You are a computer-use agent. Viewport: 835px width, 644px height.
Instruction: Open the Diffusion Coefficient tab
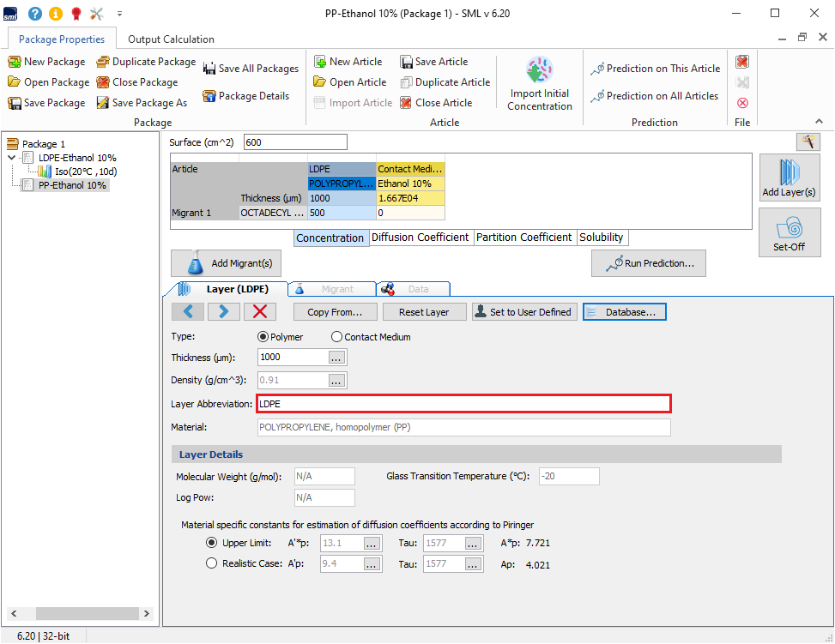420,238
